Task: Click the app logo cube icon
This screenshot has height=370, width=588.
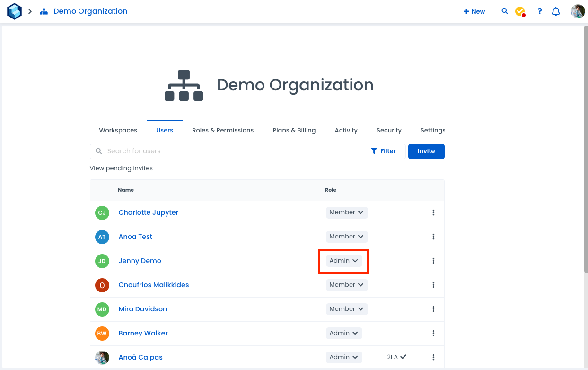Action: [x=14, y=11]
